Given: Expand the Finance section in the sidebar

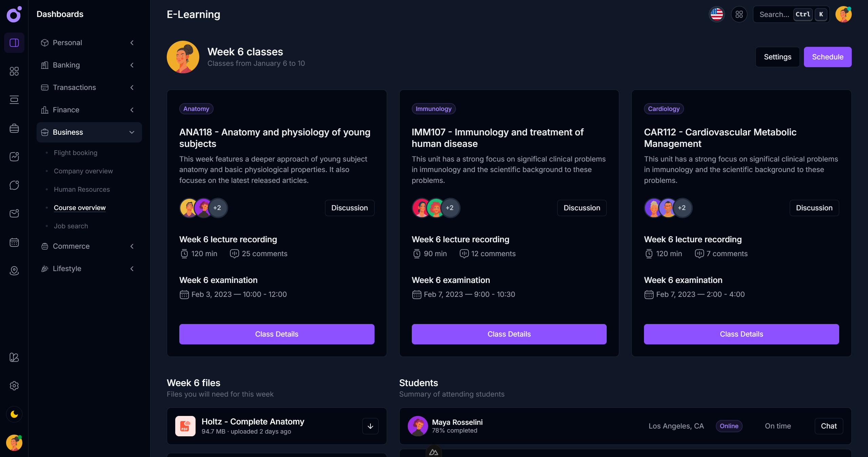Looking at the screenshot, I should pos(132,110).
